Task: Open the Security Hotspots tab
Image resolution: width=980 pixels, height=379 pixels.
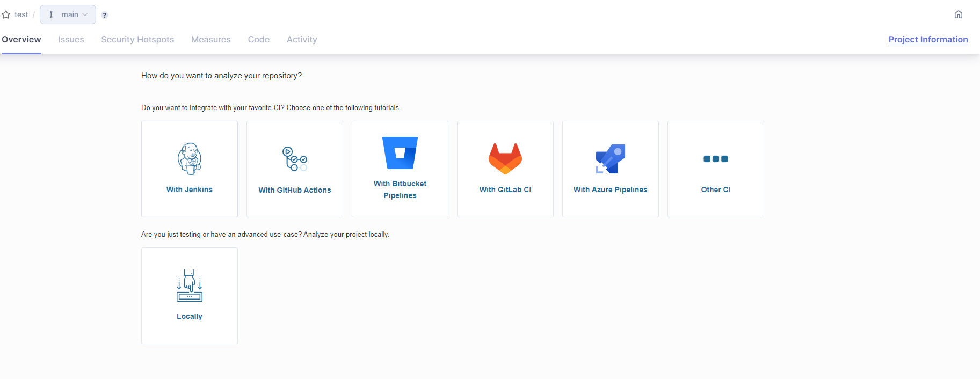Action: pyautogui.click(x=137, y=40)
